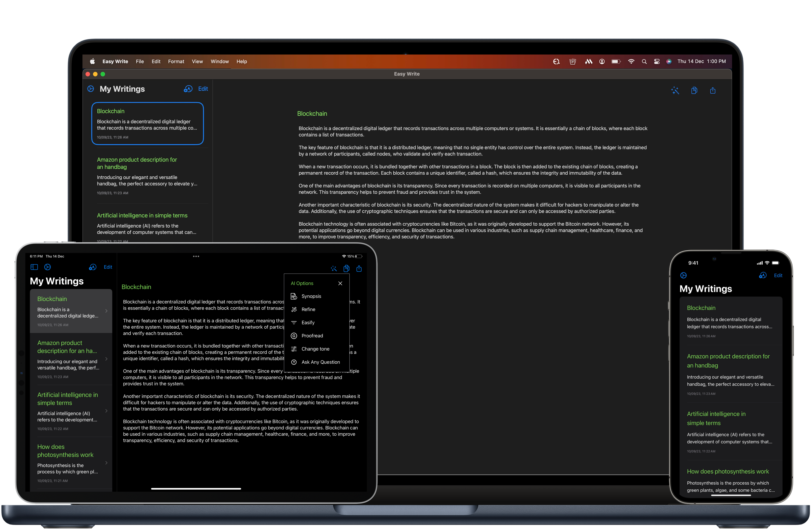Click the new writing icon in Mac sidebar

click(188, 89)
